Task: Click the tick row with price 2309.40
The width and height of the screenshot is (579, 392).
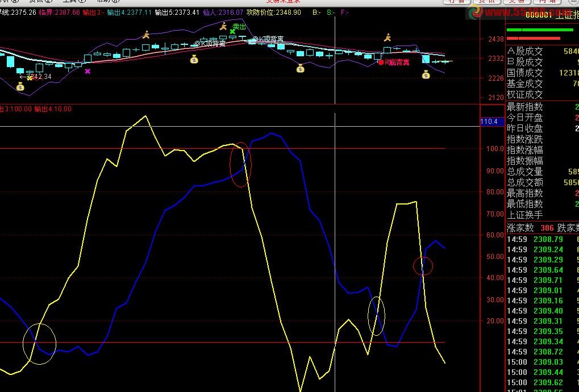Action: point(543,311)
